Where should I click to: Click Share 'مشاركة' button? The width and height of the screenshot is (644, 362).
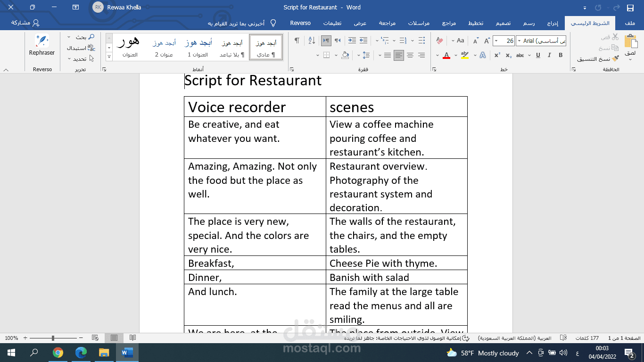25,23
